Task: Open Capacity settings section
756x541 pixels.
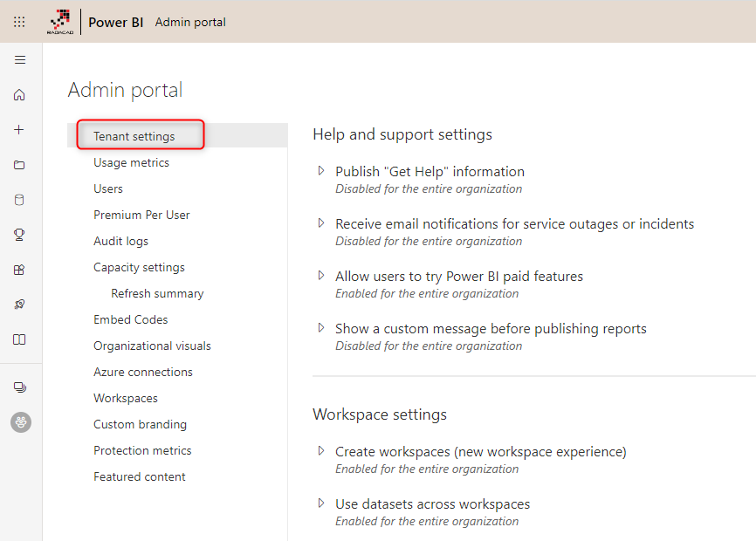Action: [139, 267]
